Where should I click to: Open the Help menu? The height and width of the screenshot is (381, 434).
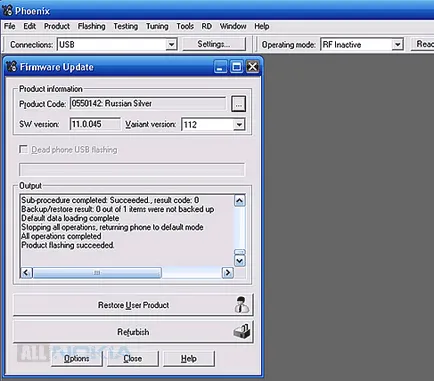(x=262, y=26)
